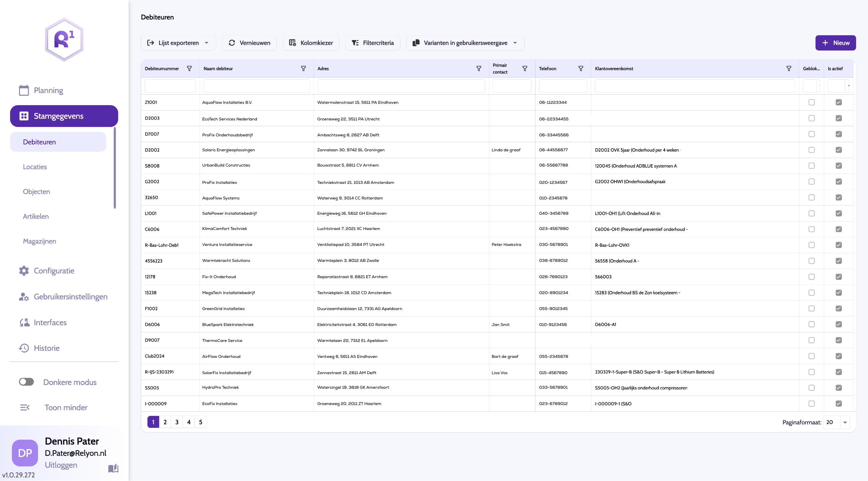This screenshot has width=868, height=481.
Task: Go to the Planning section
Action: click(48, 90)
